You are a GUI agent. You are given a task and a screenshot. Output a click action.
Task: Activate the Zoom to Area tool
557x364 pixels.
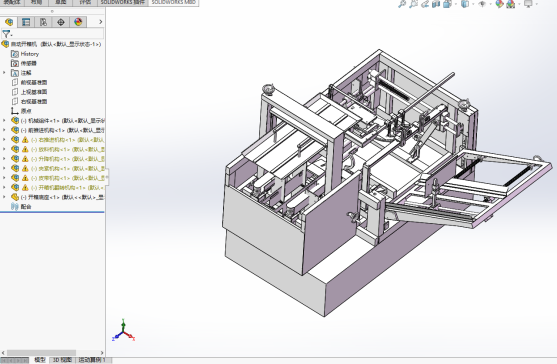click(x=413, y=4)
